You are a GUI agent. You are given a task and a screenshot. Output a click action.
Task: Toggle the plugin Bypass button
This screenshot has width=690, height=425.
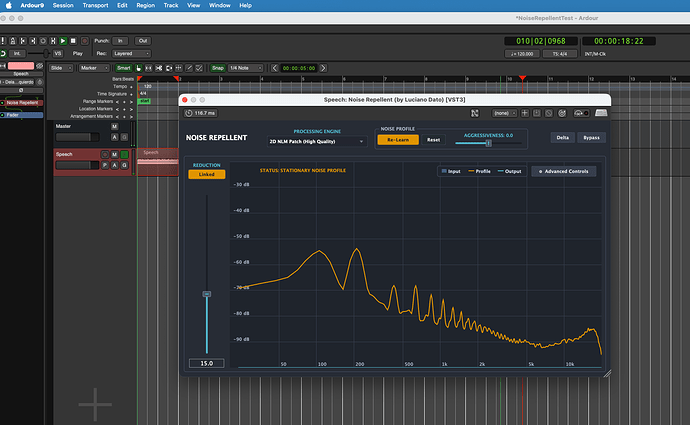591,138
